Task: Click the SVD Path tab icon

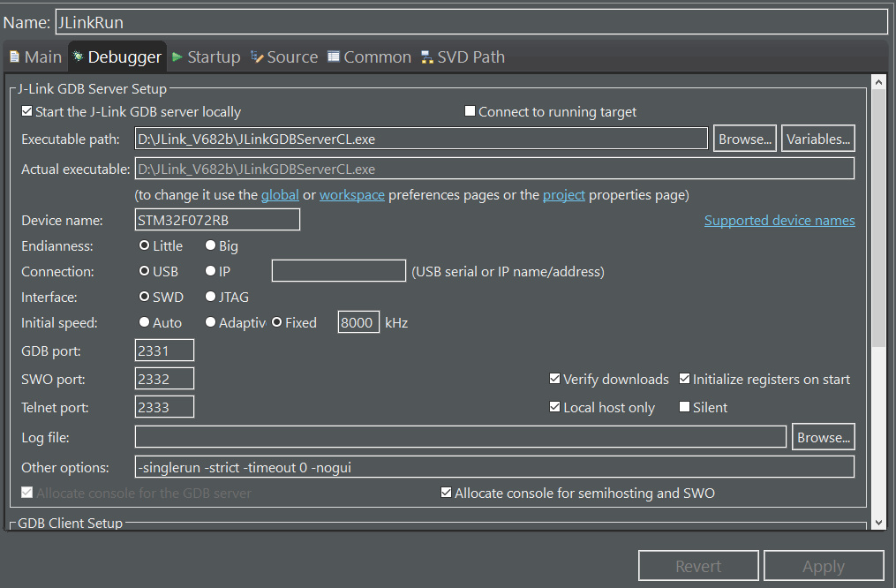Action: pos(427,57)
